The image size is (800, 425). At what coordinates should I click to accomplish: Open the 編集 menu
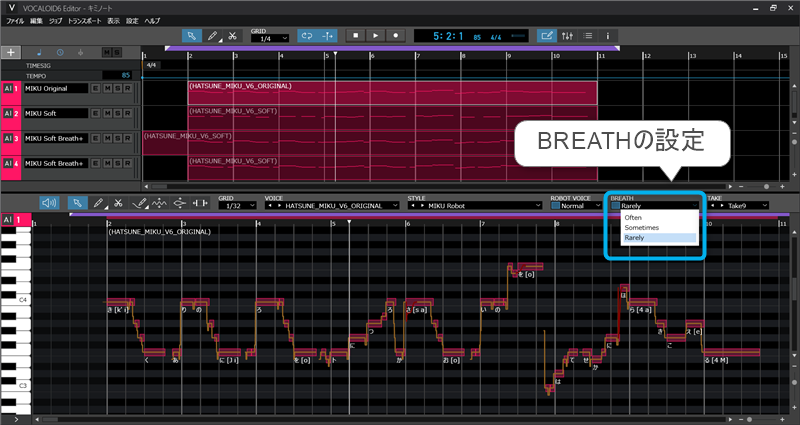[36, 21]
